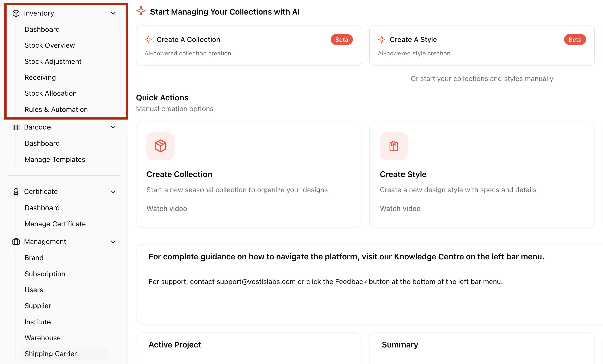Collapse the Certificate section chevron
The width and height of the screenshot is (603, 364).
113,192
